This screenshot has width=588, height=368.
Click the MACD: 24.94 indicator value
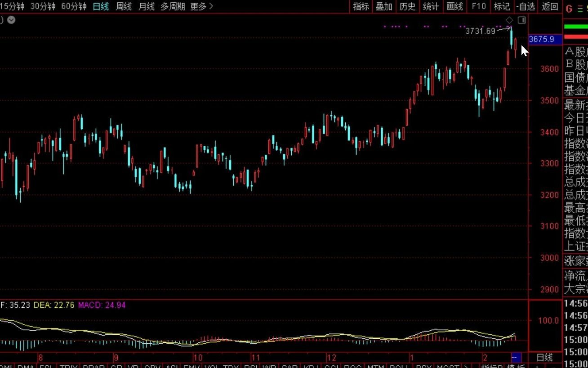coord(102,305)
